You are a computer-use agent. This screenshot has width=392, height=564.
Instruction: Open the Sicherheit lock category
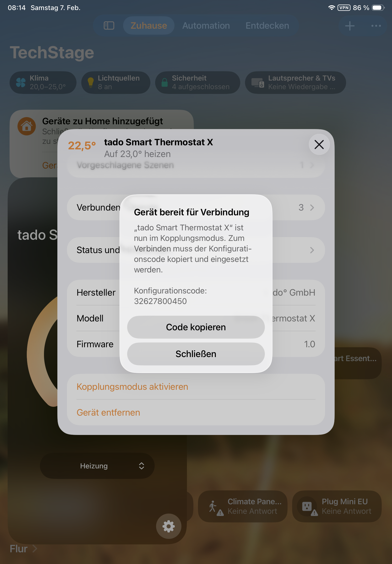pyautogui.click(x=197, y=82)
